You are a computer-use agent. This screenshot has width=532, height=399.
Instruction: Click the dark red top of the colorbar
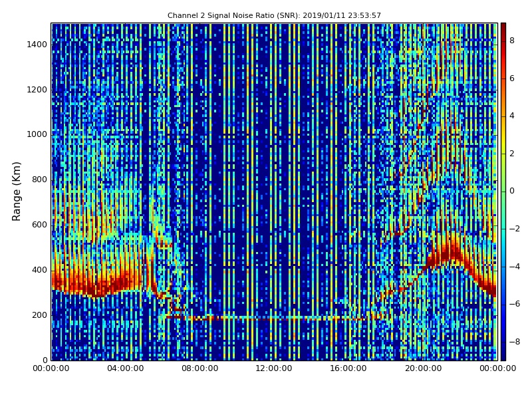pyautogui.click(x=503, y=27)
